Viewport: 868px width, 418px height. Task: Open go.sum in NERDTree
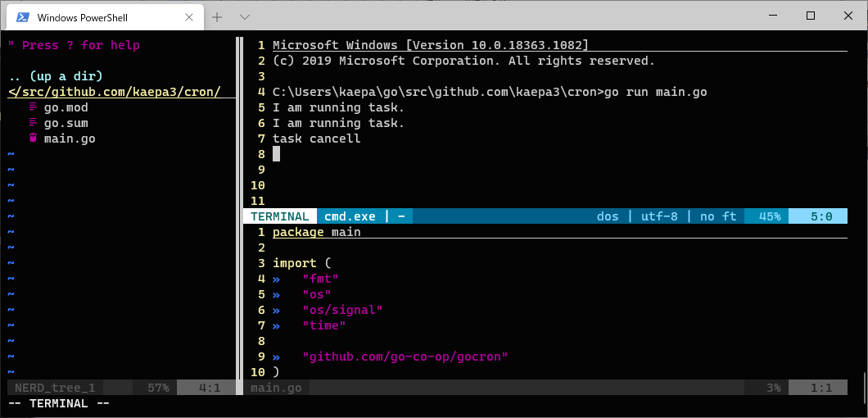pos(66,123)
